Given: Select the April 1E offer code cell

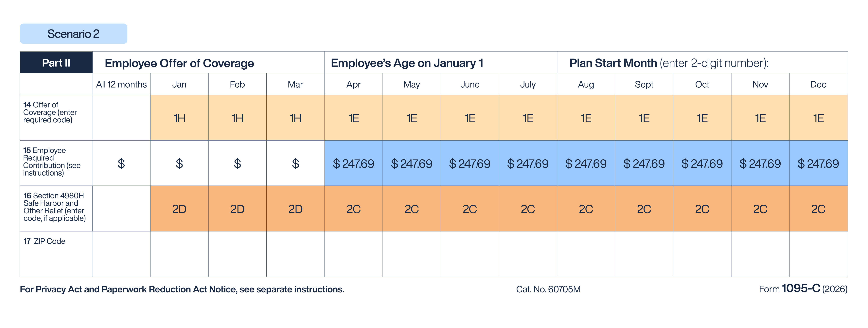Looking at the screenshot, I should (x=353, y=118).
